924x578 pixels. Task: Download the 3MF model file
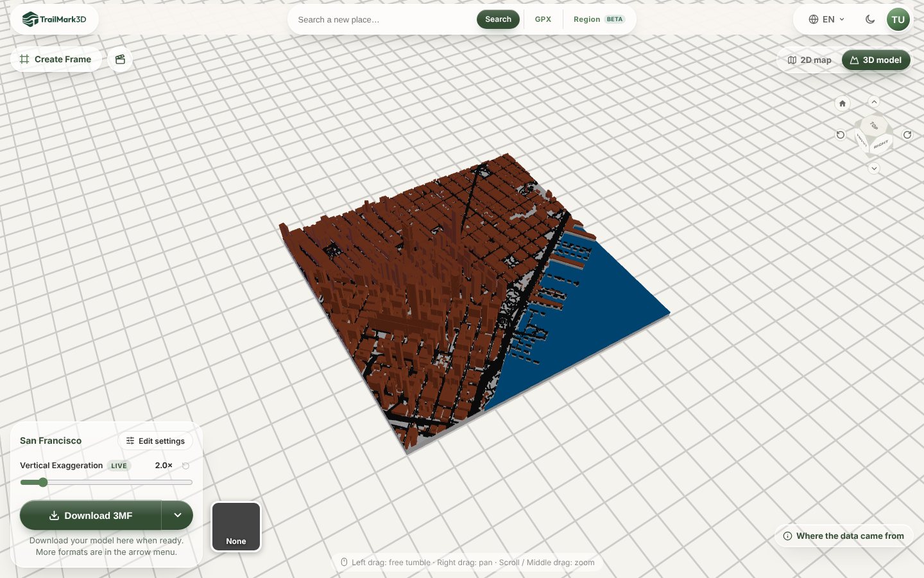point(90,515)
